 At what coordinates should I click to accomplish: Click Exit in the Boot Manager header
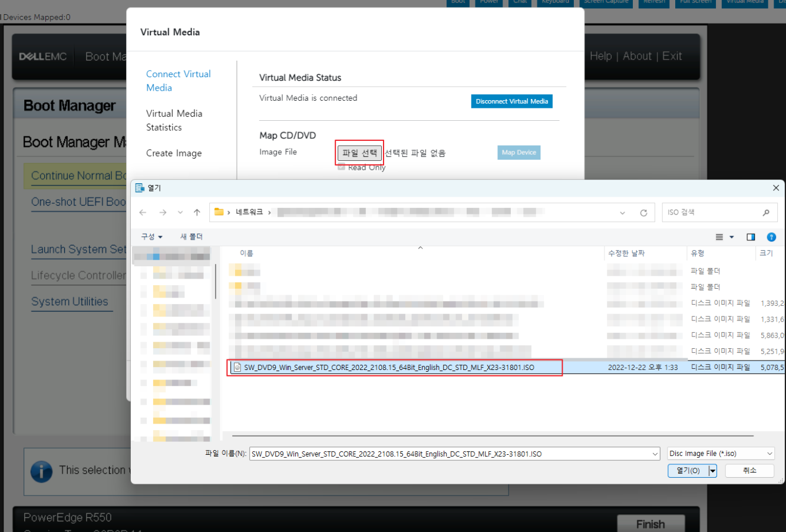672,56
